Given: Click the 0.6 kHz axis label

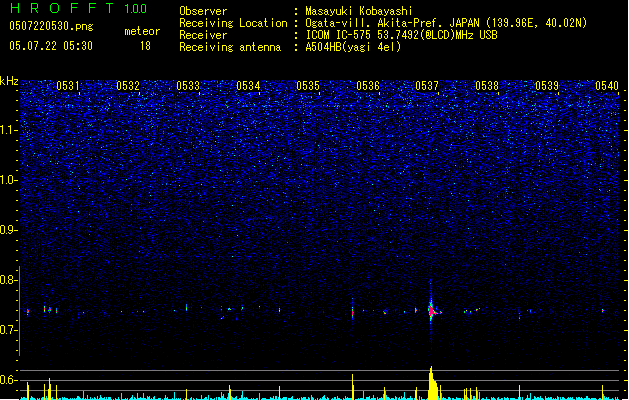Looking at the screenshot, I should (9, 380).
